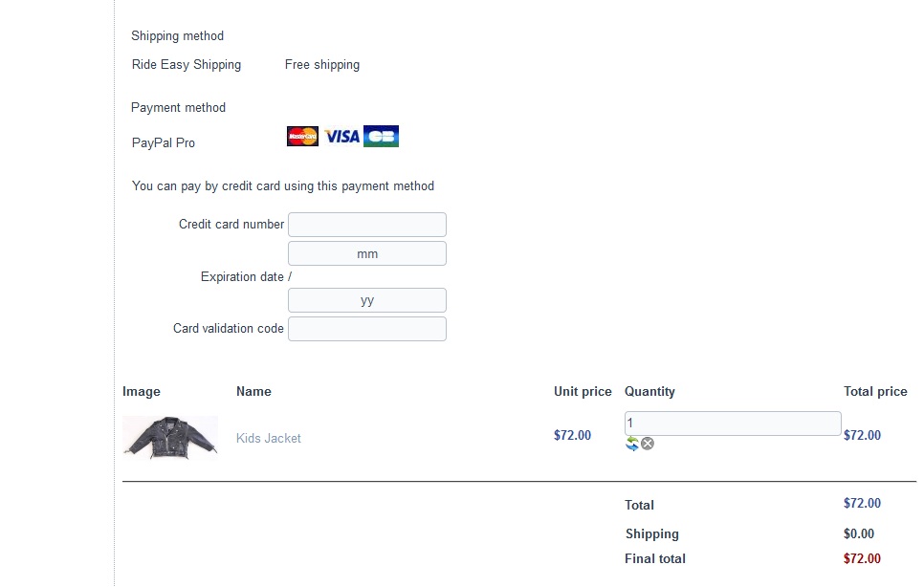Viewport: 924px width, 587px height.
Task: Click the Credit card number label
Action: pyautogui.click(x=231, y=225)
